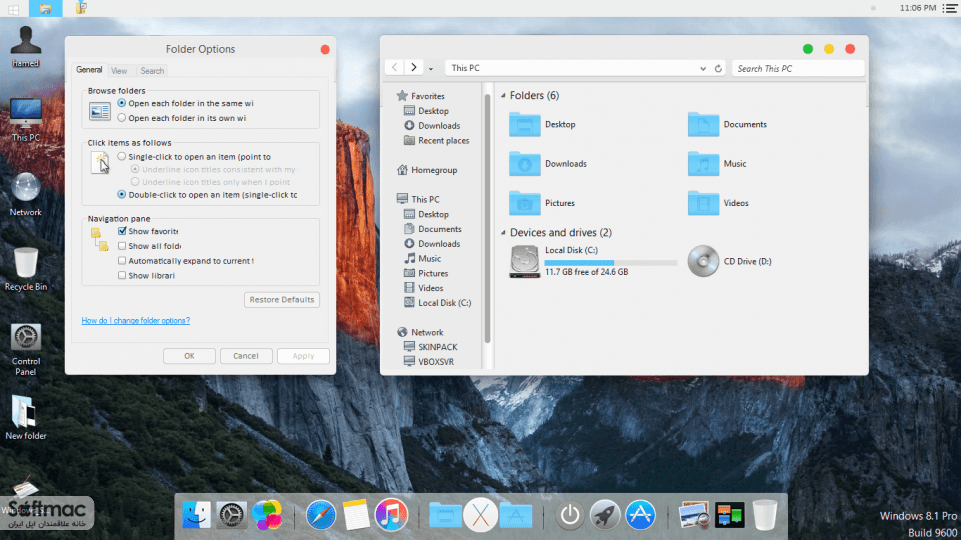Image resolution: width=961 pixels, height=540 pixels.
Task: Switch to the View tab
Action: tap(119, 71)
